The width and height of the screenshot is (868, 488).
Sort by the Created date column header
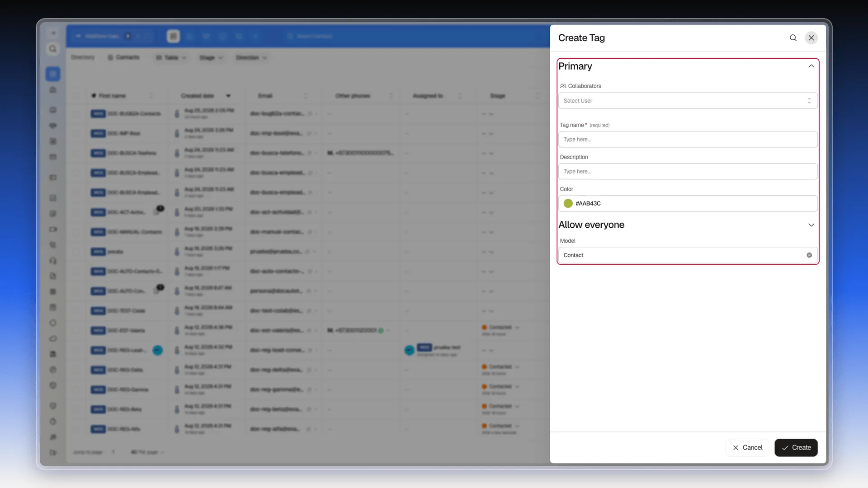198,96
